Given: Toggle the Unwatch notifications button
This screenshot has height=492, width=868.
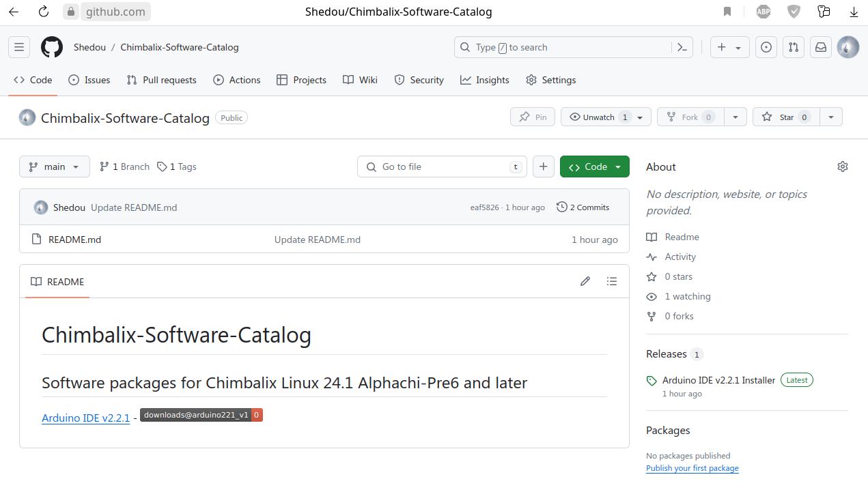Looking at the screenshot, I should pyautogui.click(x=598, y=117).
